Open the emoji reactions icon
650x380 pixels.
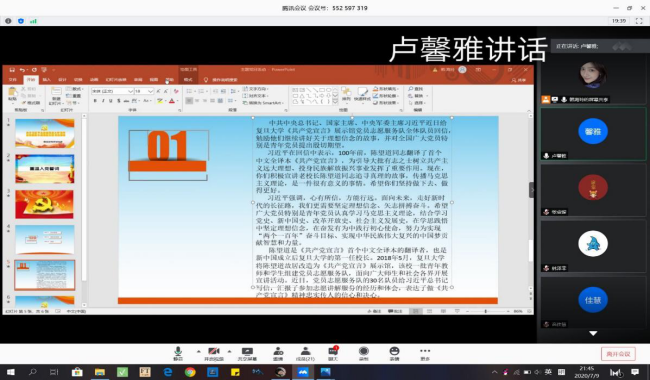[x=394, y=353]
